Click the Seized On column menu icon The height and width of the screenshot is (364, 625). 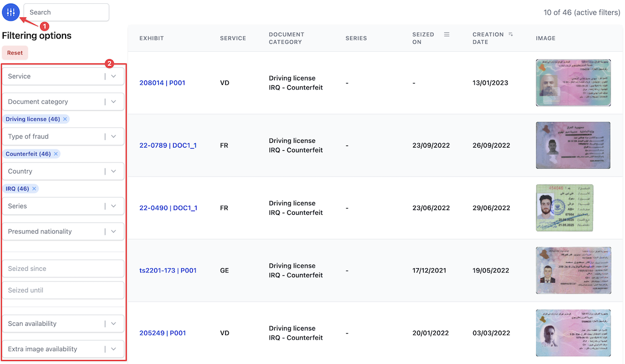447,34
